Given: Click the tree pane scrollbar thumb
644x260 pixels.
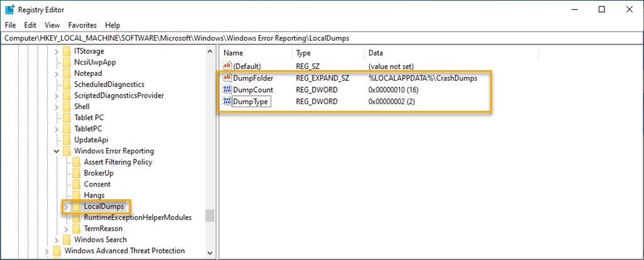Looking at the screenshot, I should 210,216.
